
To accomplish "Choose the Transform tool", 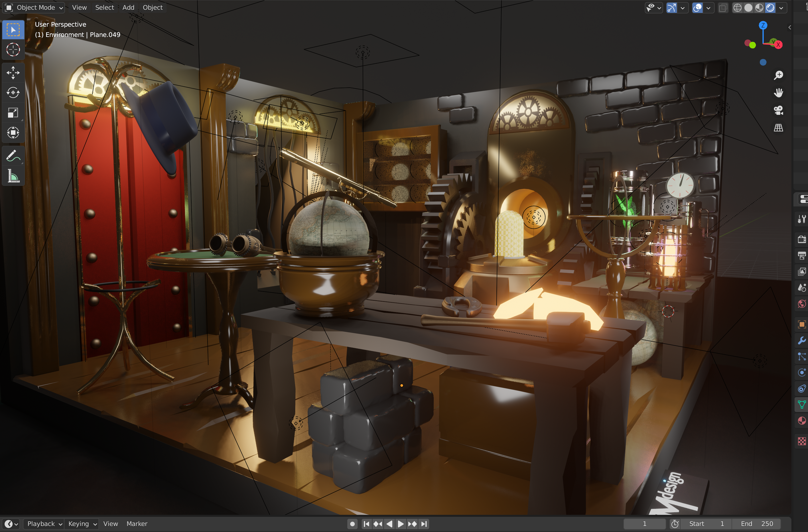I will point(13,133).
